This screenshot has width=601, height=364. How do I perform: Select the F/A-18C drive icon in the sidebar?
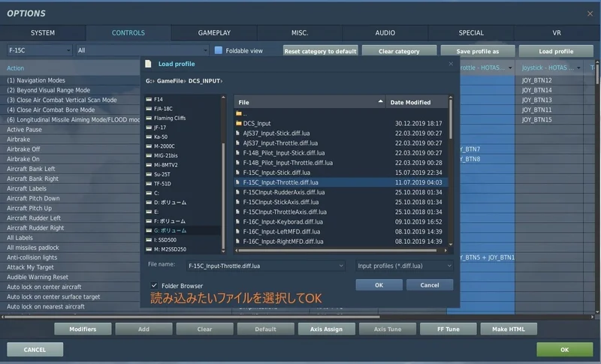click(149, 108)
